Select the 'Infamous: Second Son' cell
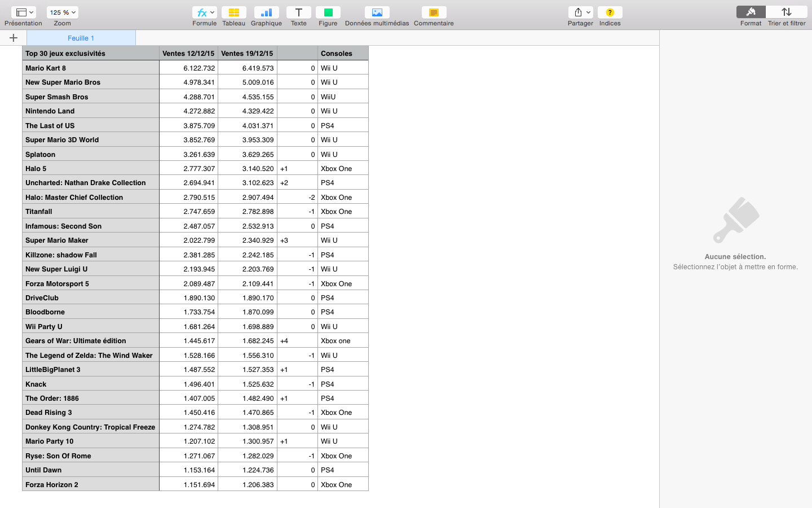This screenshot has height=508, width=812. [x=91, y=226]
